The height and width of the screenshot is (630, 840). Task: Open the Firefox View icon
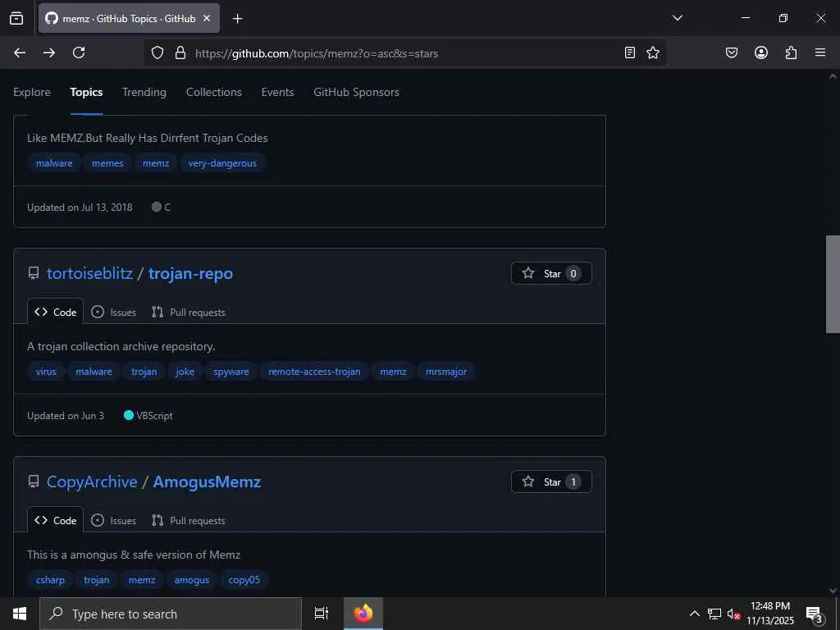[16, 18]
